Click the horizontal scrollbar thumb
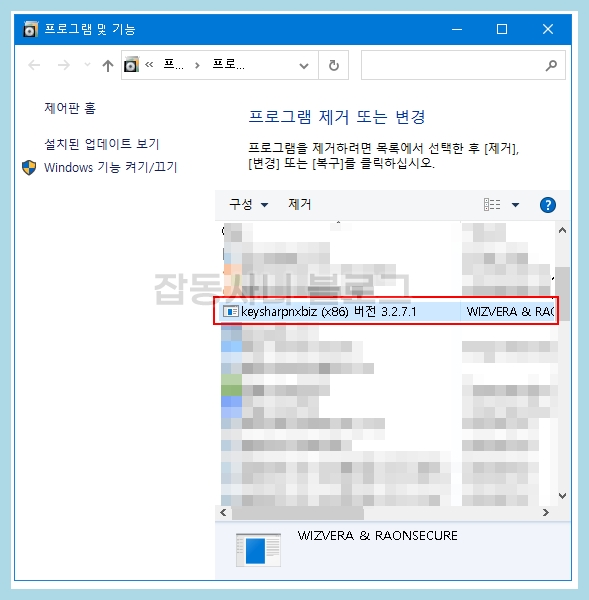The width and height of the screenshot is (589, 600). (297, 513)
